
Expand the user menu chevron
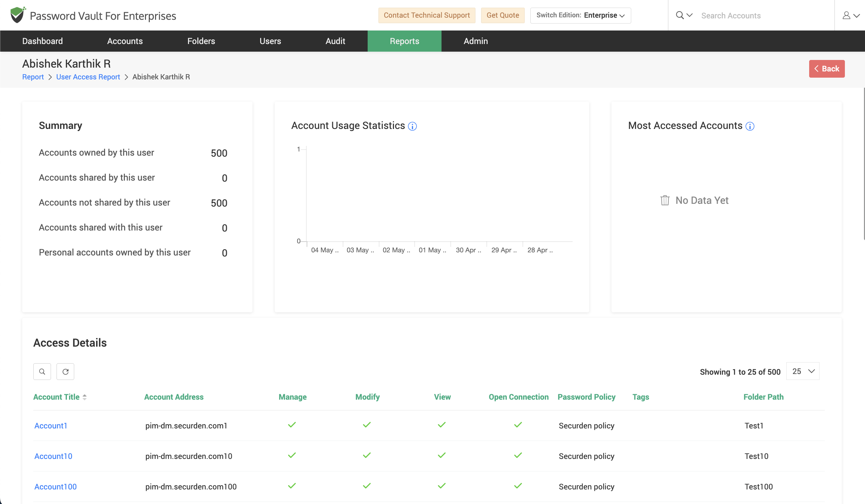click(x=857, y=16)
